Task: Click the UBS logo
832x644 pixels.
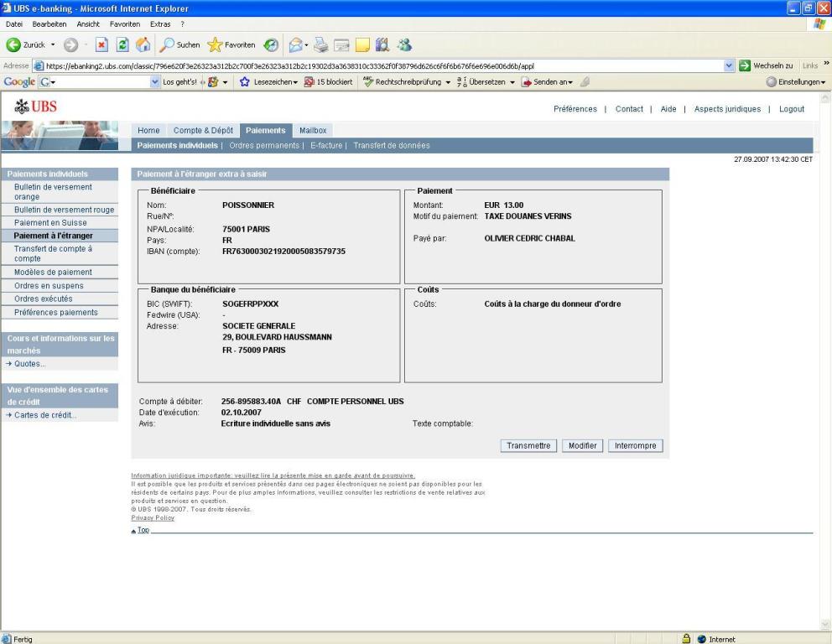Action: tap(40, 109)
